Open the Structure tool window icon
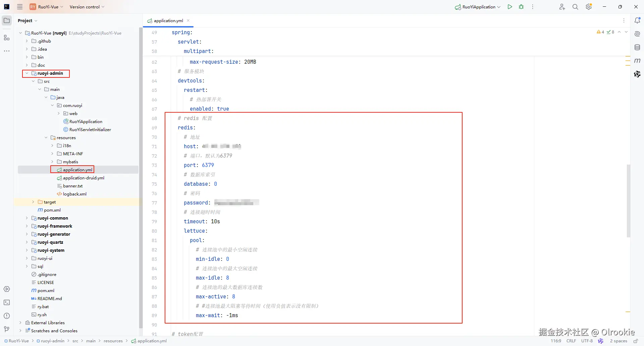 pyautogui.click(x=7, y=38)
